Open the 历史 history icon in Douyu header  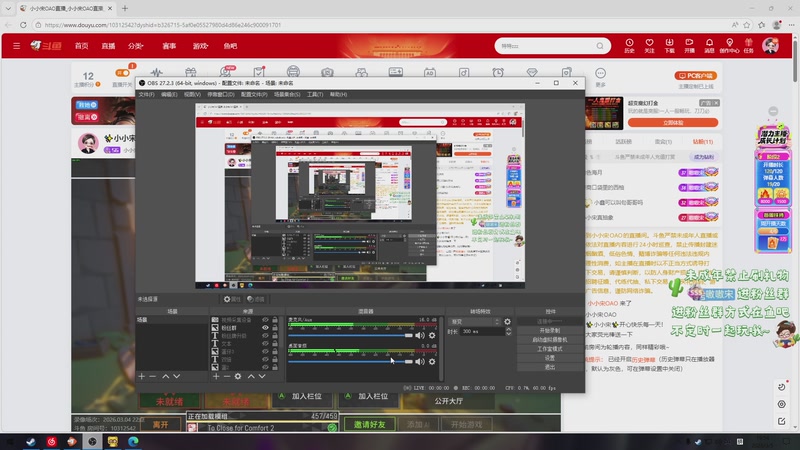[629, 45]
